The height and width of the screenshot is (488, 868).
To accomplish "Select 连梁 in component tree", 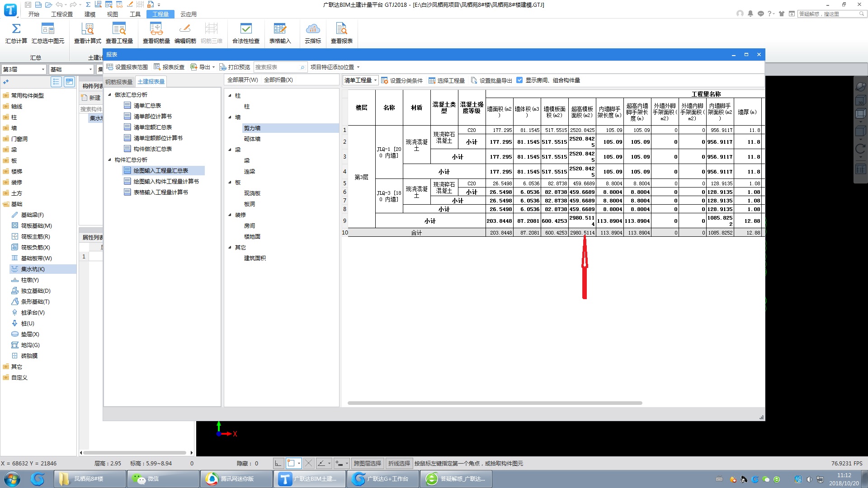I will (250, 172).
